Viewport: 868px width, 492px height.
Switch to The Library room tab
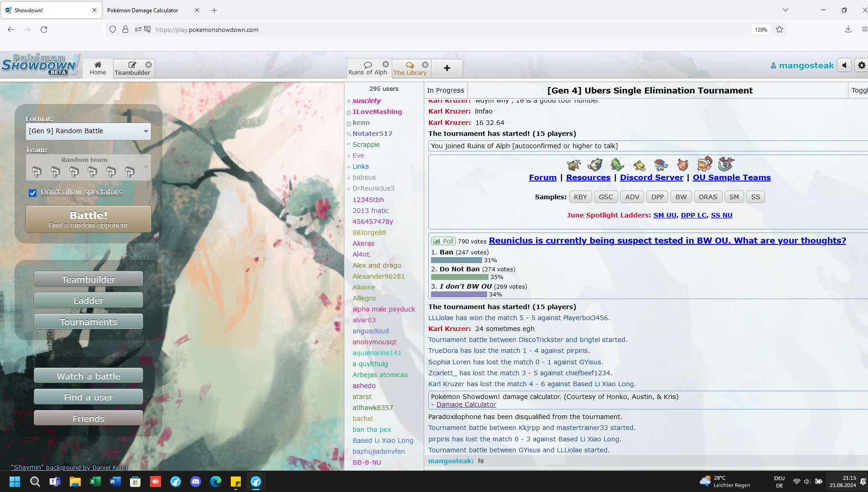(x=410, y=68)
